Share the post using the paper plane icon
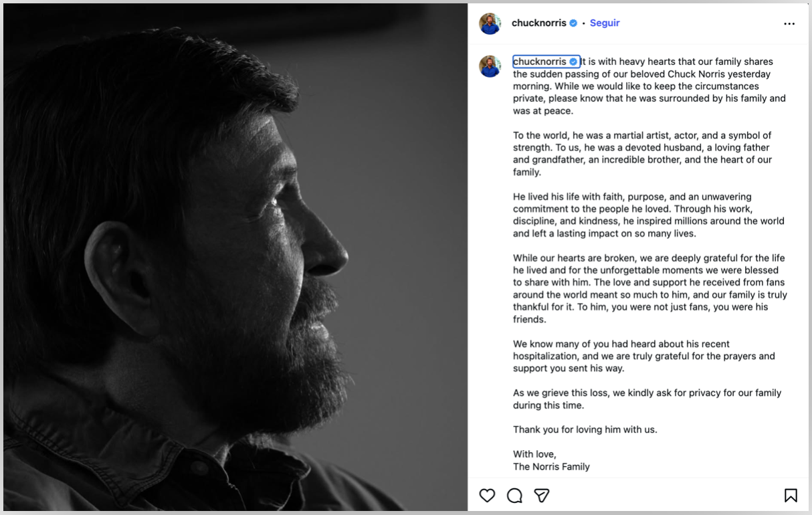812x515 pixels. (x=542, y=496)
